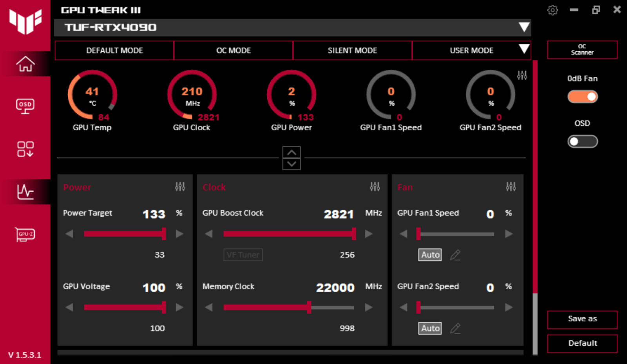Collapse the gauges section with up chevron
The height and width of the screenshot is (364, 627).
[x=292, y=152]
